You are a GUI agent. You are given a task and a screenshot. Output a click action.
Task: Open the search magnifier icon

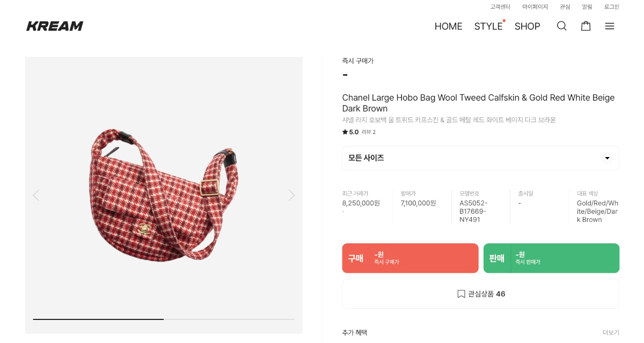pyautogui.click(x=561, y=26)
